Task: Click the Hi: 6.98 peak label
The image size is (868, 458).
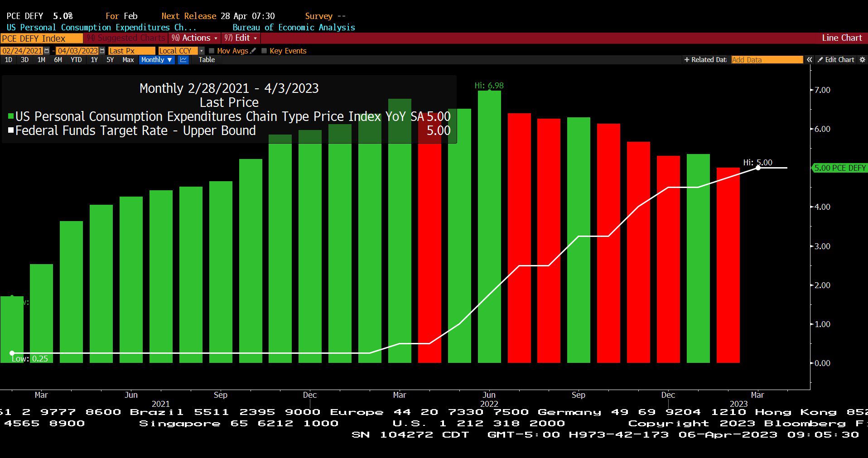Action: pyautogui.click(x=489, y=86)
